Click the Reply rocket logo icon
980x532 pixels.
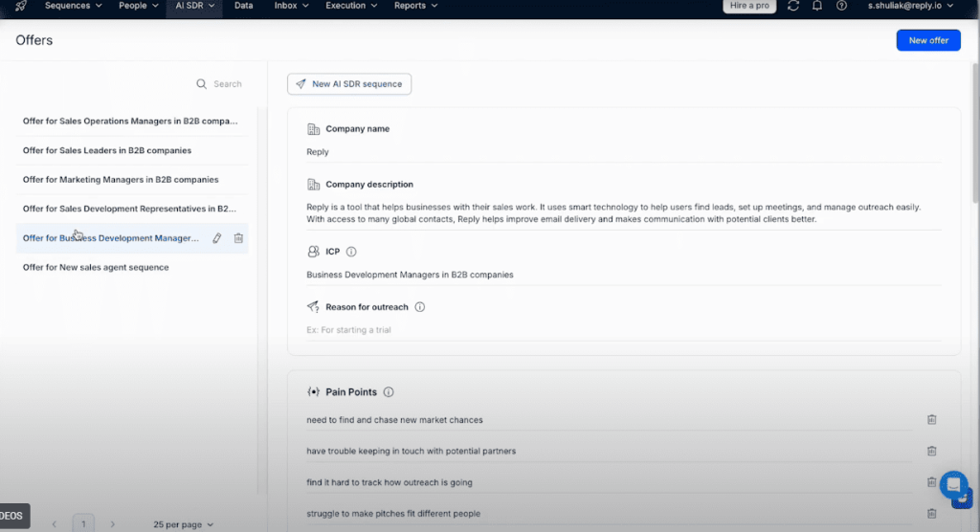pyautogui.click(x=21, y=6)
